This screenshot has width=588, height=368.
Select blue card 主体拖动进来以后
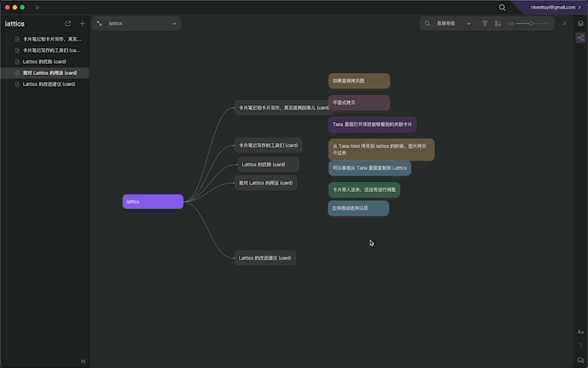coord(359,208)
